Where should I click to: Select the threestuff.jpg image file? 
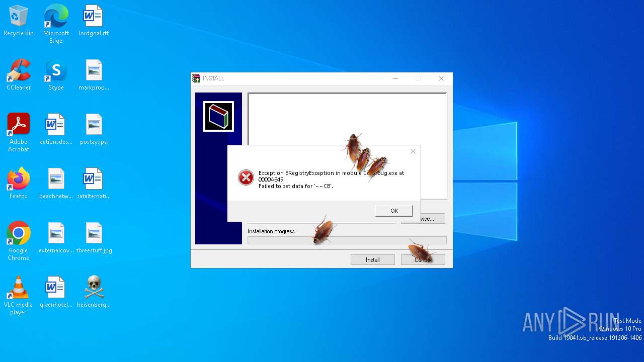coord(94,238)
